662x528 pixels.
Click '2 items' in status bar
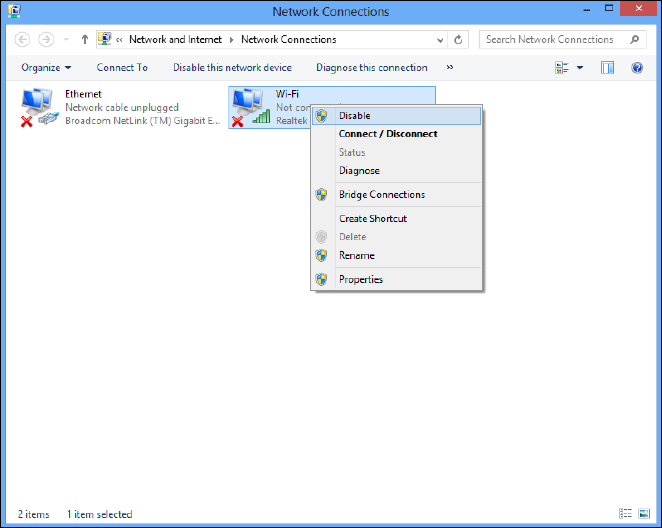[x=33, y=514]
